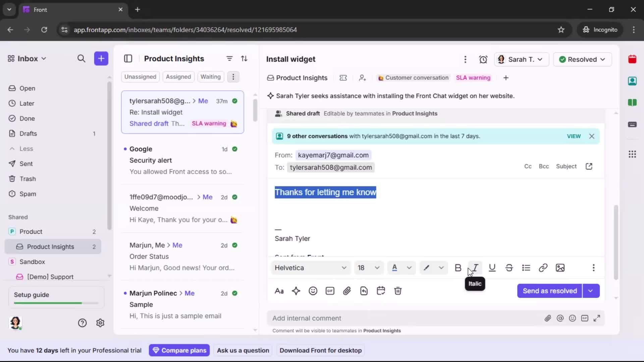Insert a hyperlink in the reply
Screen dimensions: 644x362
[x=543, y=268]
